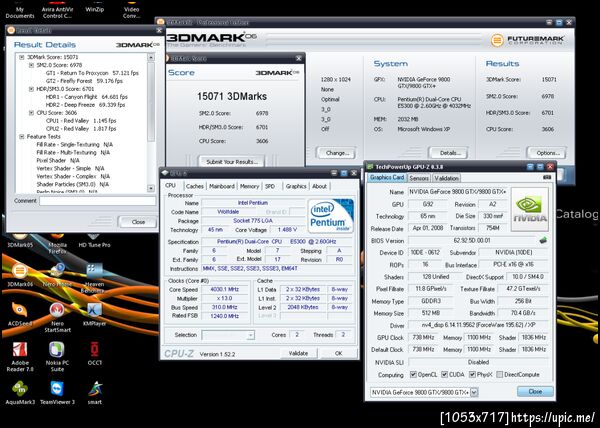This screenshot has width=600, height=428.
Task: Click the CPU-Z title bar icon
Action: (x=165, y=173)
